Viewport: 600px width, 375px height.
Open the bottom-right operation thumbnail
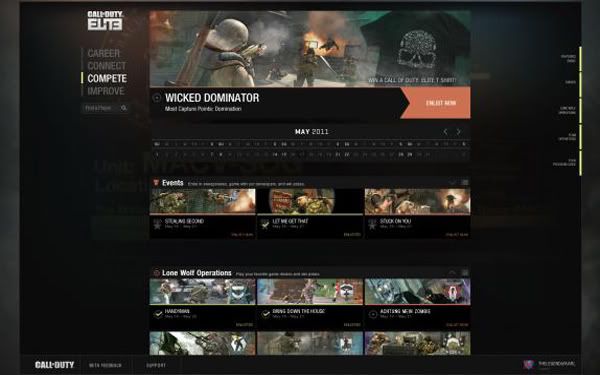[x=417, y=343]
